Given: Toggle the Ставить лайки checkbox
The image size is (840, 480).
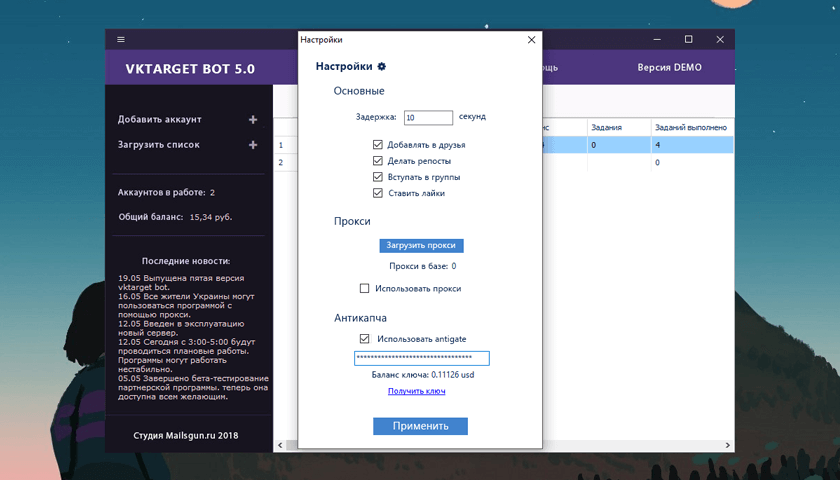Looking at the screenshot, I should [378, 193].
